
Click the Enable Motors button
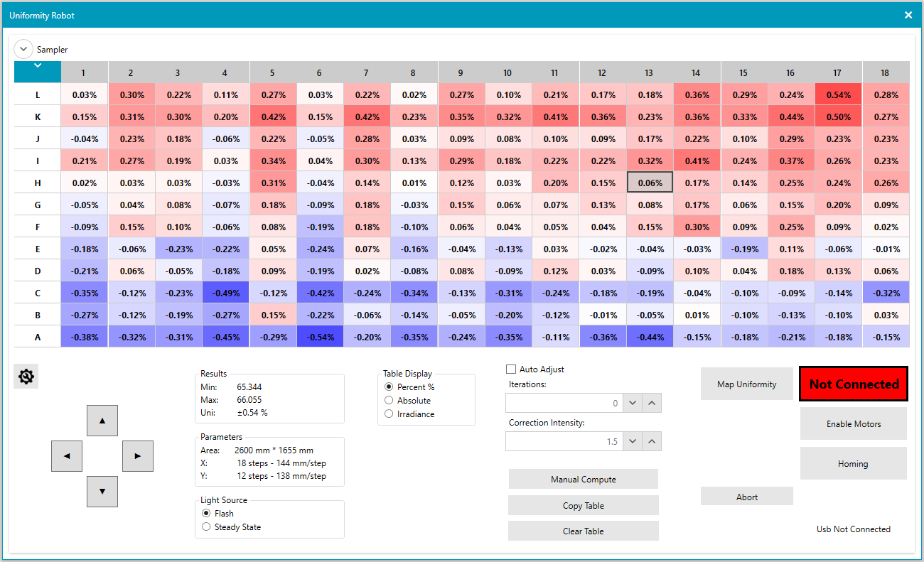click(854, 423)
